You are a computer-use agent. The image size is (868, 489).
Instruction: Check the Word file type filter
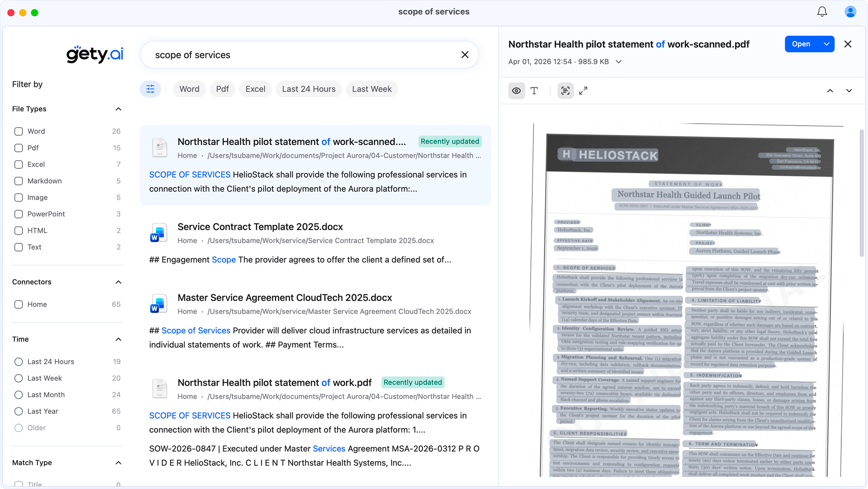[19, 131]
